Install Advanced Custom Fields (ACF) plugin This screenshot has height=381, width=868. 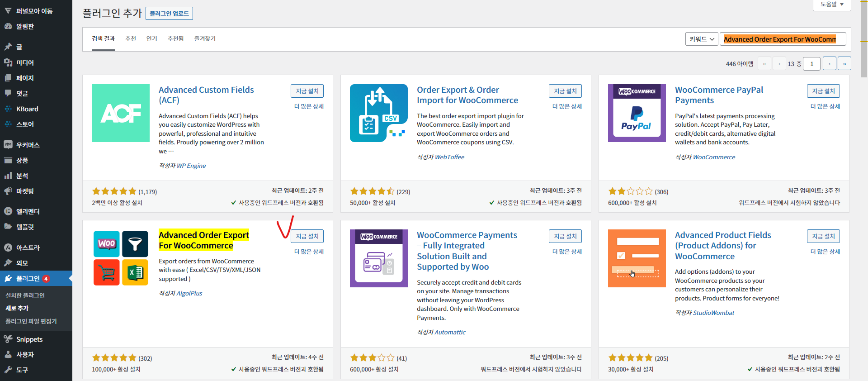pos(307,91)
